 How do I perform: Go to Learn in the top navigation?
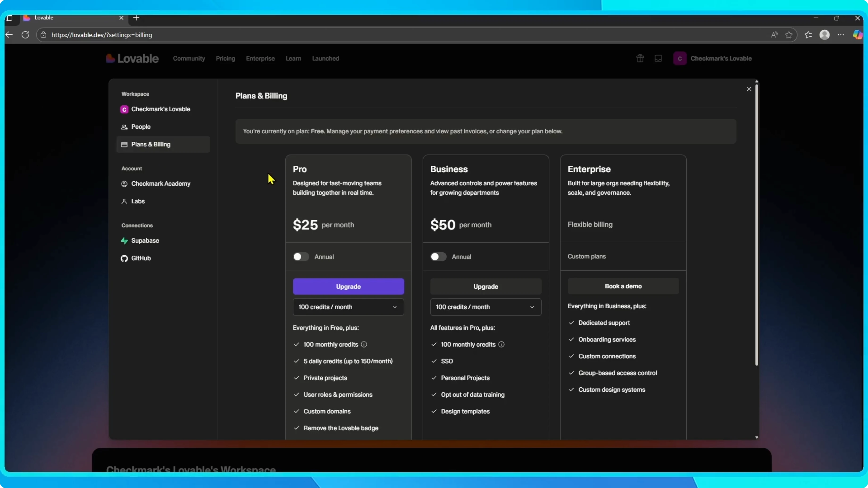click(x=293, y=58)
